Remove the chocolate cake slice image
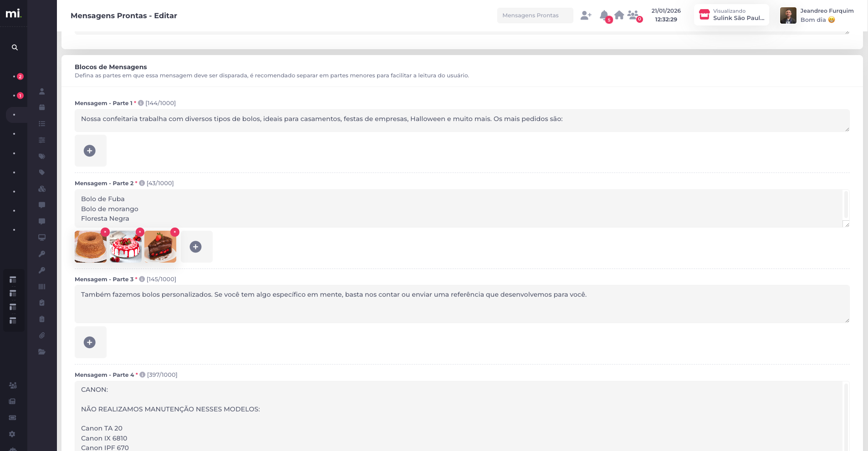This screenshot has width=868, height=451. [x=174, y=232]
